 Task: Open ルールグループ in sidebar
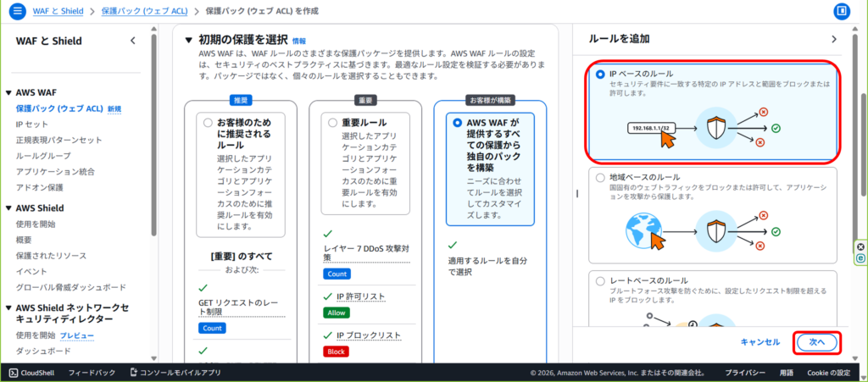(x=43, y=156)
